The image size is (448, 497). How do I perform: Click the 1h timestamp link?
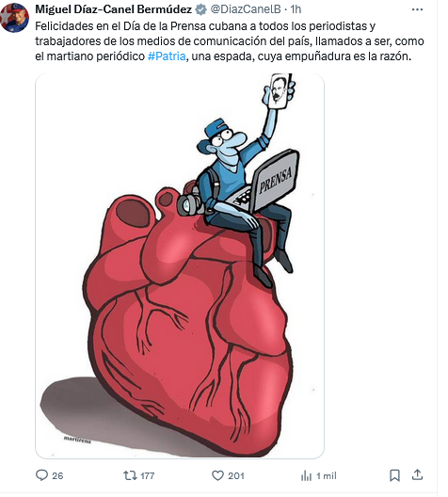click(296, 9)
